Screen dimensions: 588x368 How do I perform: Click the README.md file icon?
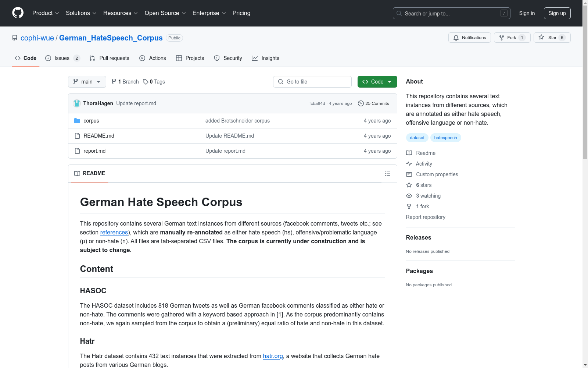pos(77,136)
